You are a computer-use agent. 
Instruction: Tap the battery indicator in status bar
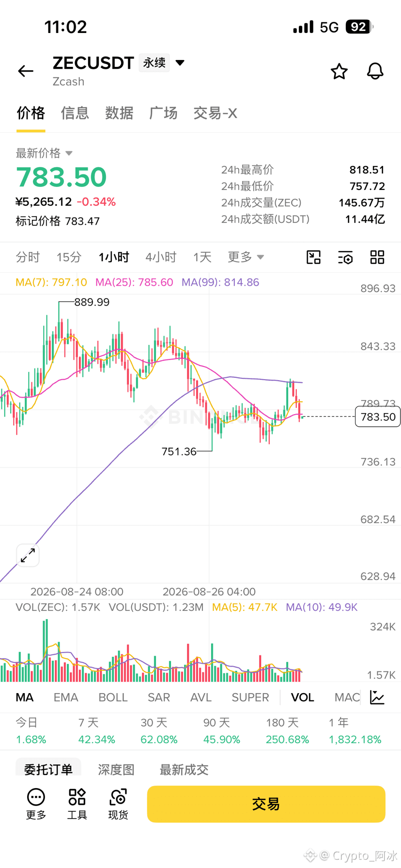point(359,27)
